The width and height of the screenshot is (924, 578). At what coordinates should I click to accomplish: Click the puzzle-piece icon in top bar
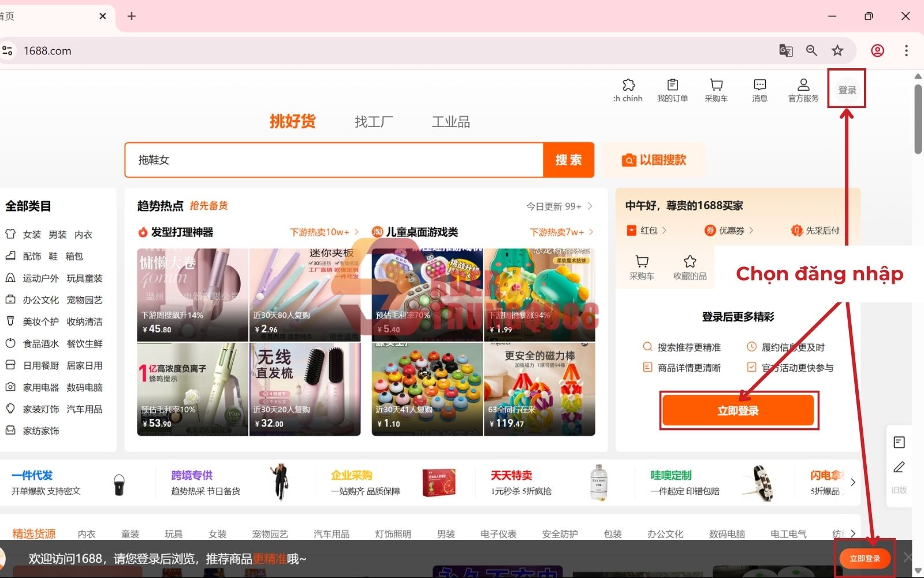click(x=628, y=85)
